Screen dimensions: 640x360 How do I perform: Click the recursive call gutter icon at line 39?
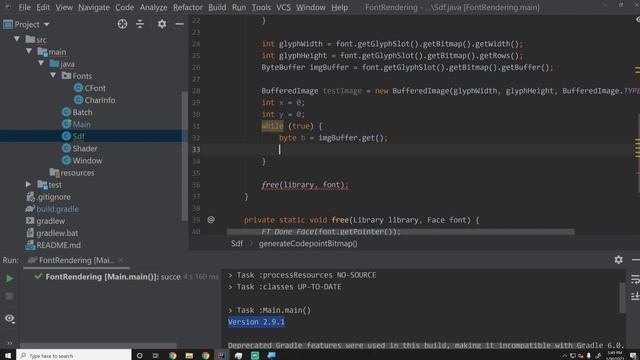tap(211, 220)
